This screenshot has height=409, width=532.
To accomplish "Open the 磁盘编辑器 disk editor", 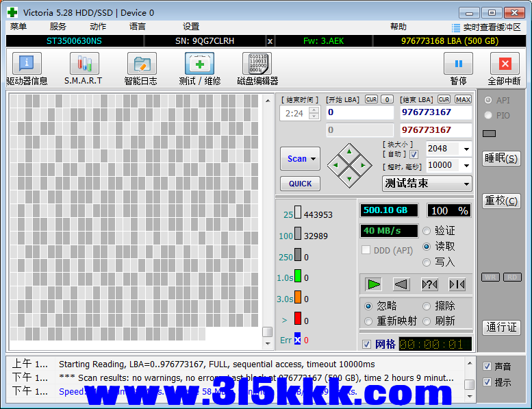I will pos(257,64).
